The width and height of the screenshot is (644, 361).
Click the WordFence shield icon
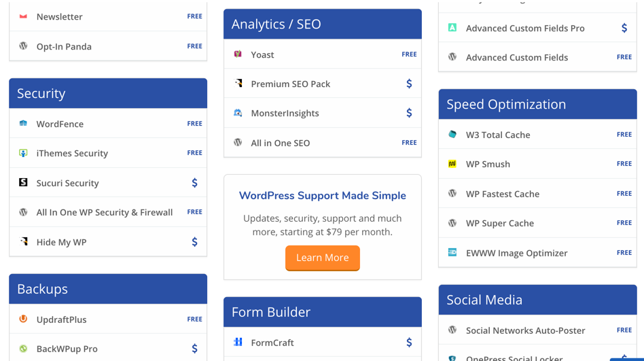(23, 124)
